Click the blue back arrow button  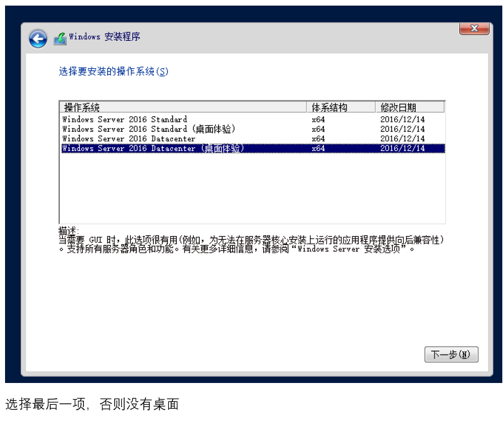[38, 39]
